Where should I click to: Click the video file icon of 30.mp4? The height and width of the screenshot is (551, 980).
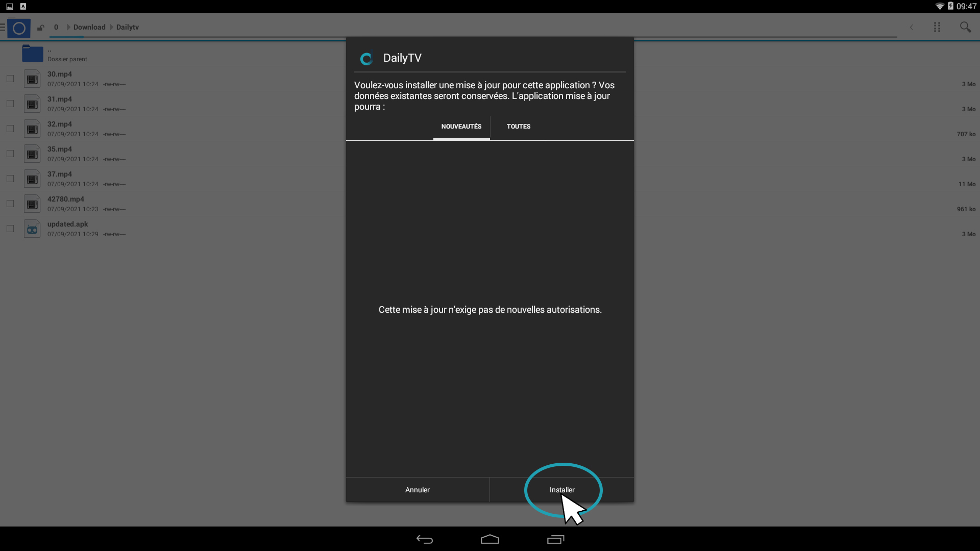pyautogui.click(x=32, y=79)
